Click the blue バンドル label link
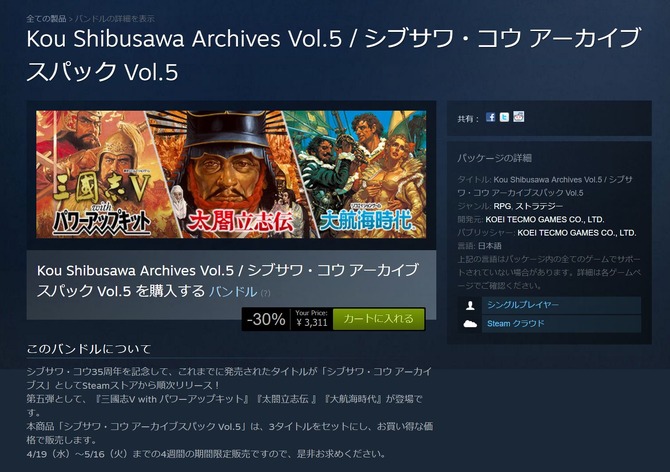This screenshot has width=670, height=472. (x=233, y=292)
